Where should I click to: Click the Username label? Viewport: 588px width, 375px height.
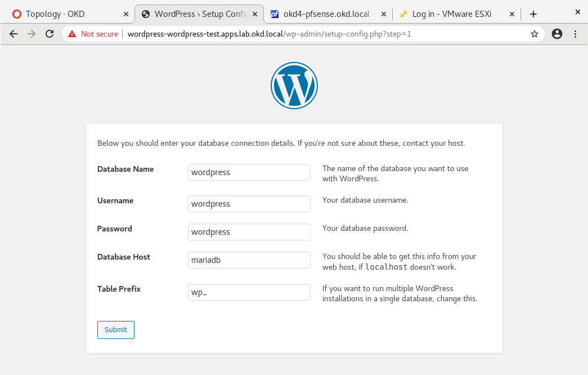(115, 201)
